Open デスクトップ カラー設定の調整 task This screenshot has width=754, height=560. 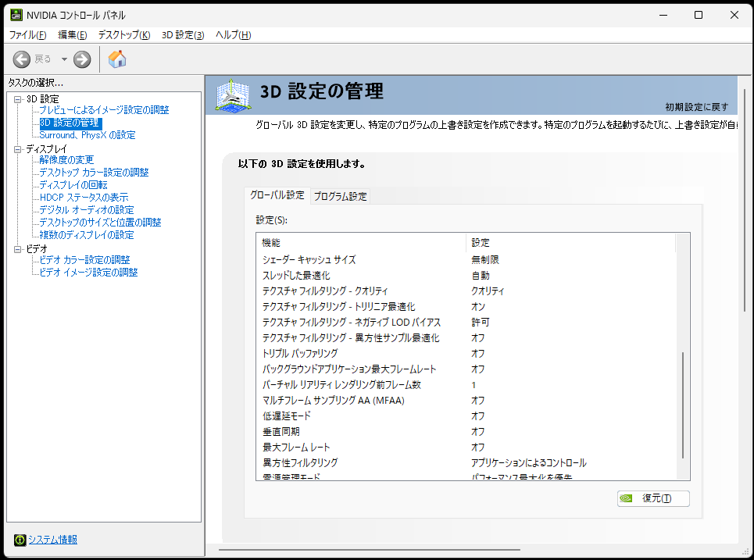coord(94,173)
